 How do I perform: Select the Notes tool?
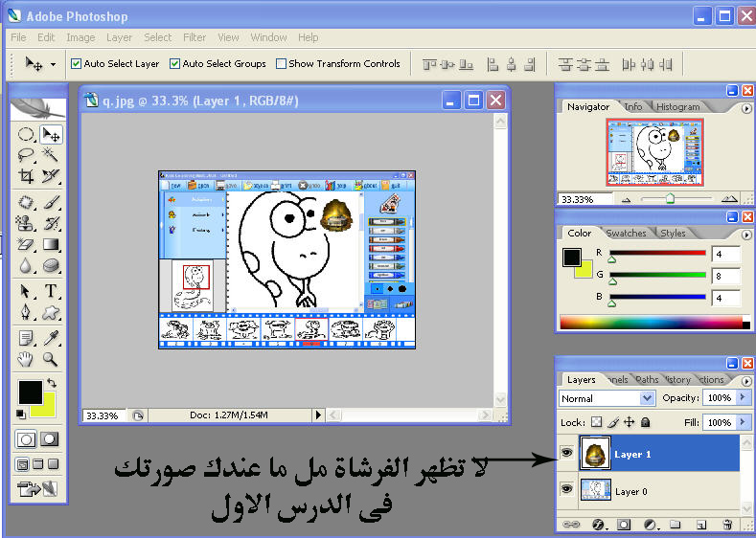(26, 338)
